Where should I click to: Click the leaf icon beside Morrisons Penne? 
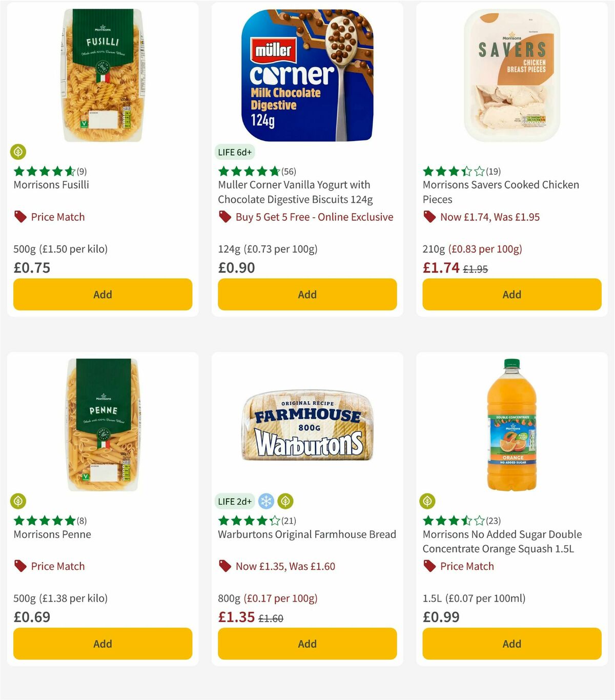(19, 501)
